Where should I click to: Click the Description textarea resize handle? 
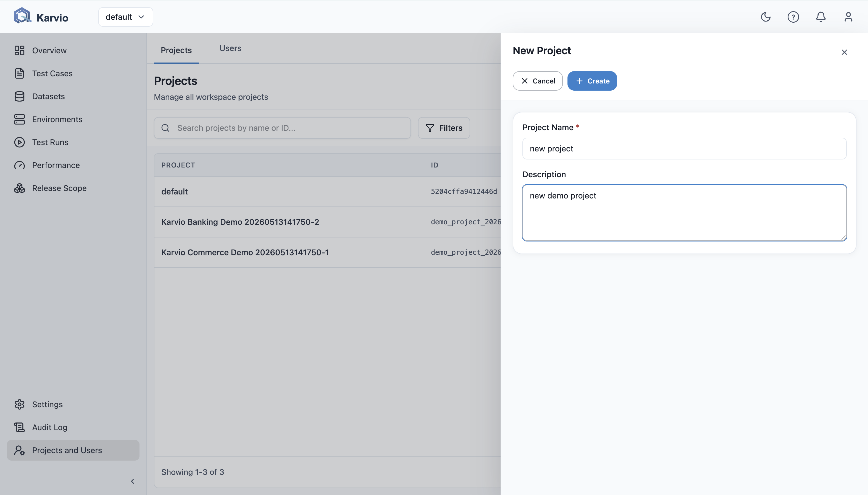[x=843, y=238]
